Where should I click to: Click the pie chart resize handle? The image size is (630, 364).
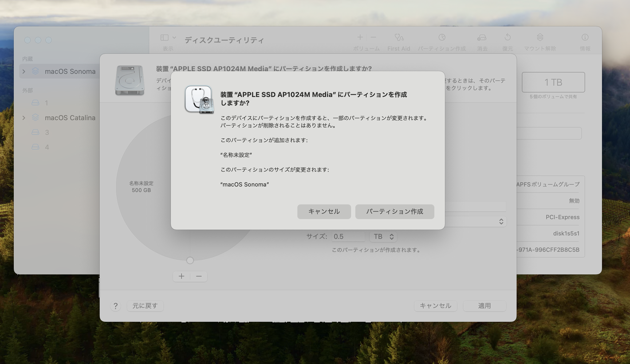(x=190, y=260)
